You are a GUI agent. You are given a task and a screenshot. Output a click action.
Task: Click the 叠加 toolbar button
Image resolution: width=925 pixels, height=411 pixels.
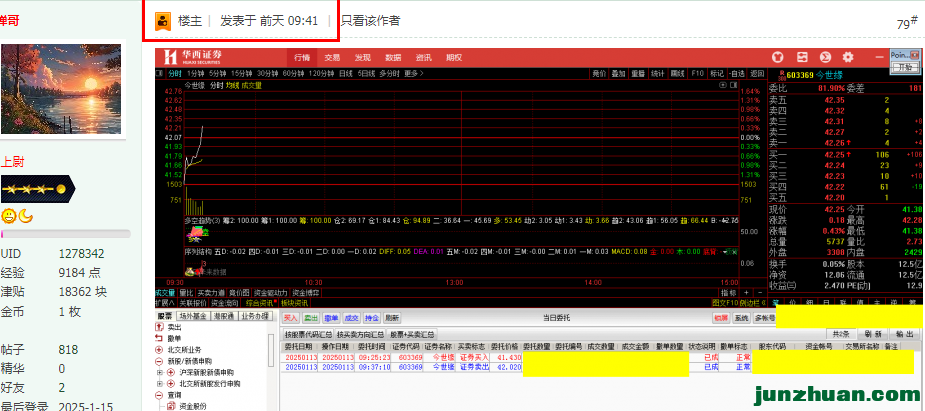tap(618, 74)
